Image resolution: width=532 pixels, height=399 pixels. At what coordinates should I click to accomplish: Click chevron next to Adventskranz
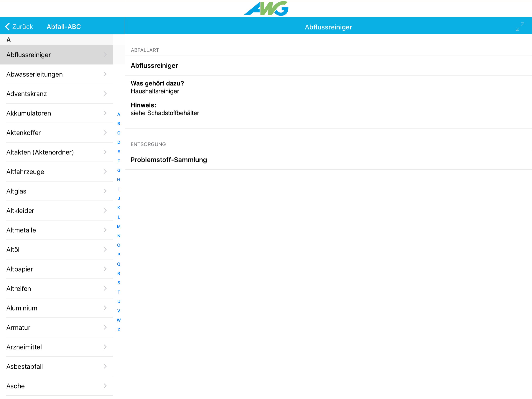105,94
